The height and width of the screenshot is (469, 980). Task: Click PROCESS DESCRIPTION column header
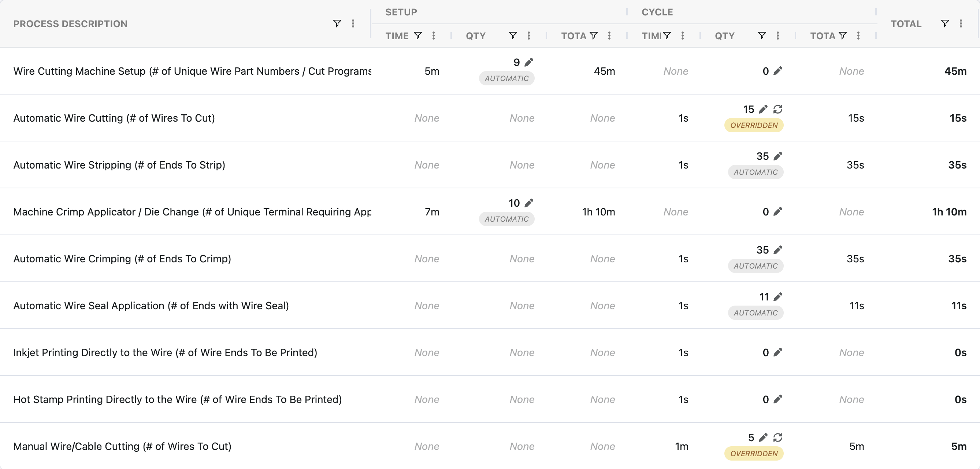tap(70, 23)
